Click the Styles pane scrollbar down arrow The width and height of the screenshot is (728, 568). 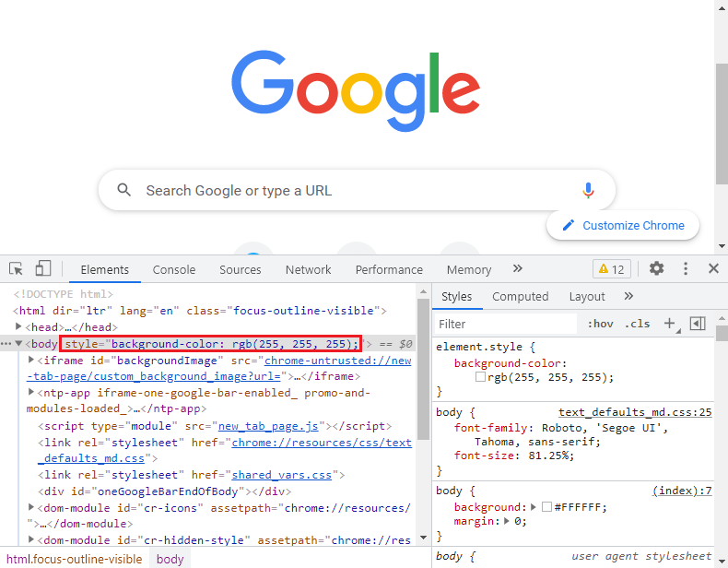[x=722, y=561]
